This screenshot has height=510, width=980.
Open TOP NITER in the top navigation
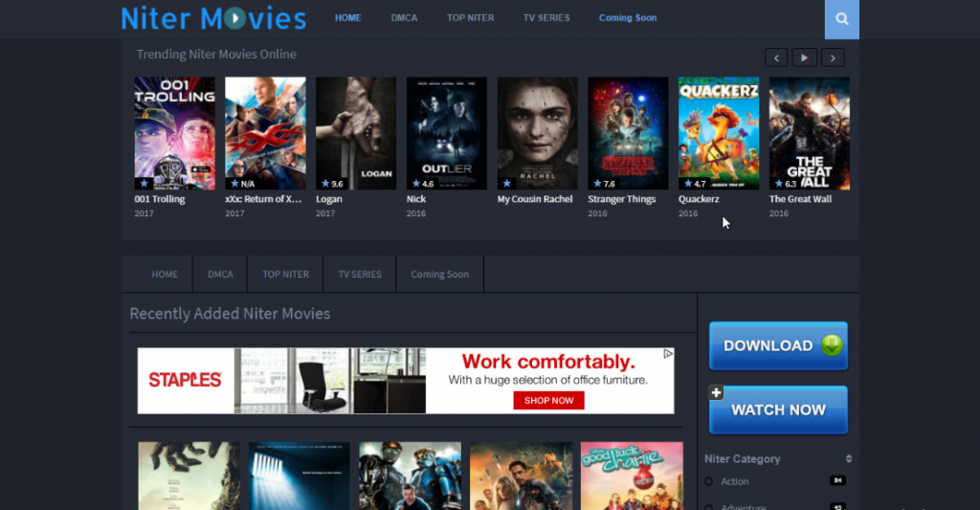470,18
